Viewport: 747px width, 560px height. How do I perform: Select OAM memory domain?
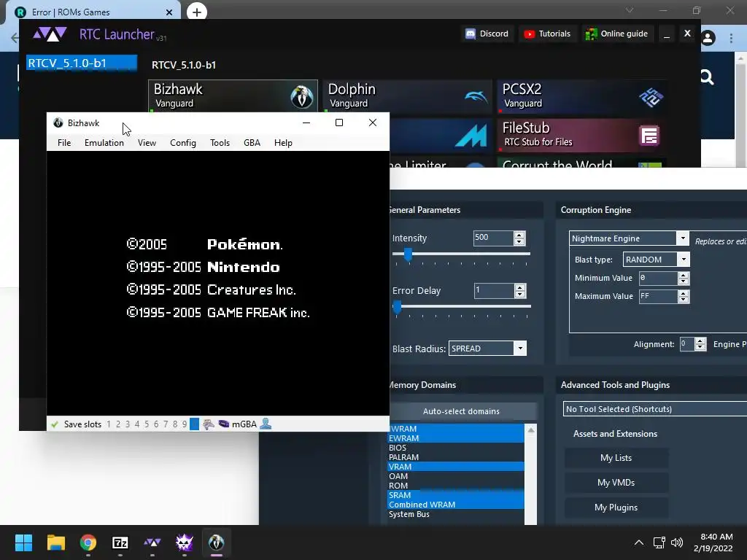tap(456, 476)
